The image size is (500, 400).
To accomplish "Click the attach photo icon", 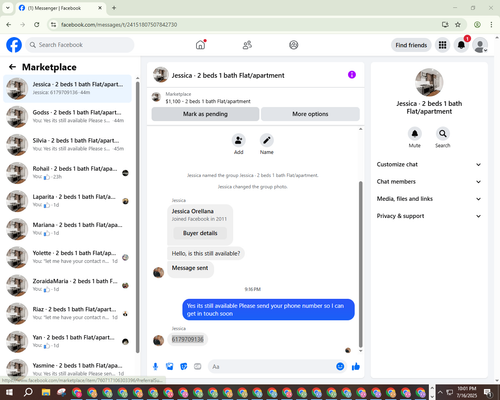I will (x=170, y=367).
